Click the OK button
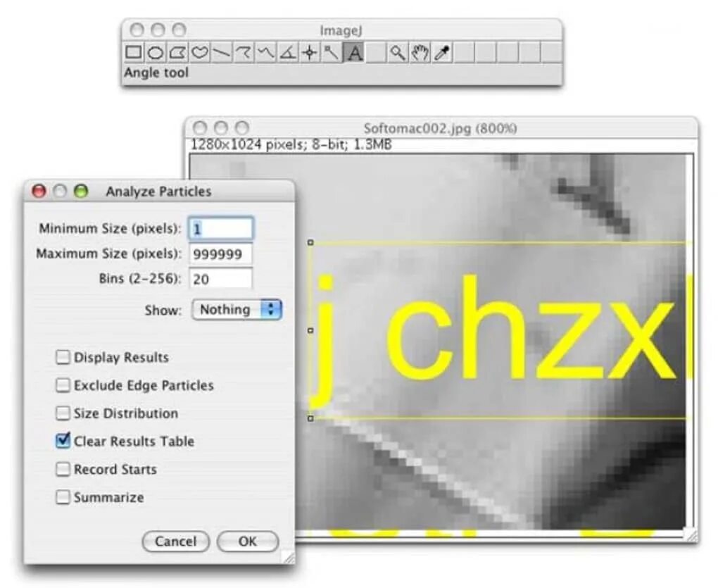Viewport: 718px width, 588px height. [x=248, y=542]
